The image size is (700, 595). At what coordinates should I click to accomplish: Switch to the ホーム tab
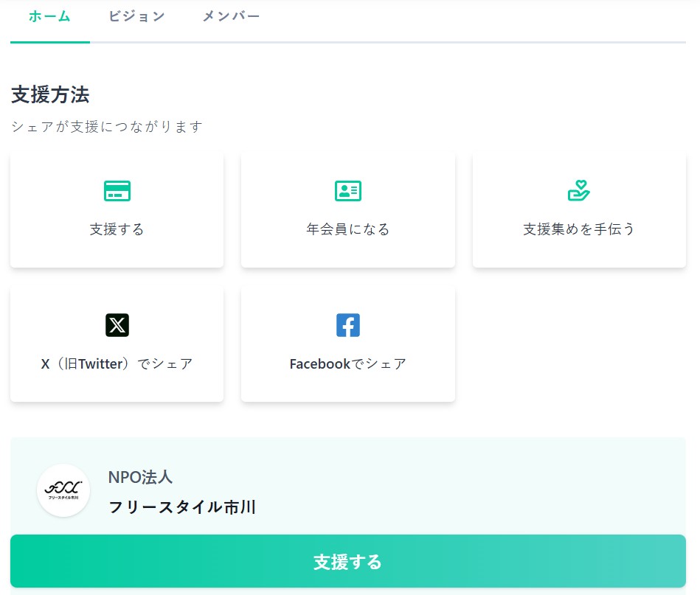[x=49, y=16]
